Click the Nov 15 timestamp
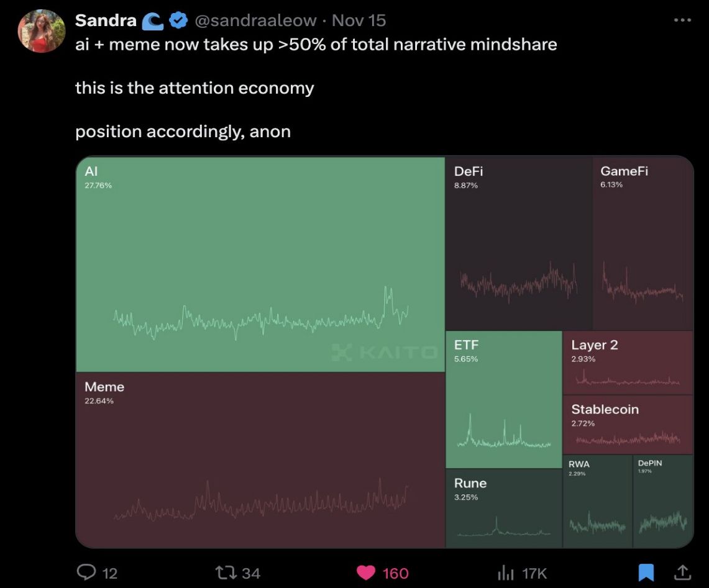The width and height of the screenshot is (709, 588). [359, 20]
